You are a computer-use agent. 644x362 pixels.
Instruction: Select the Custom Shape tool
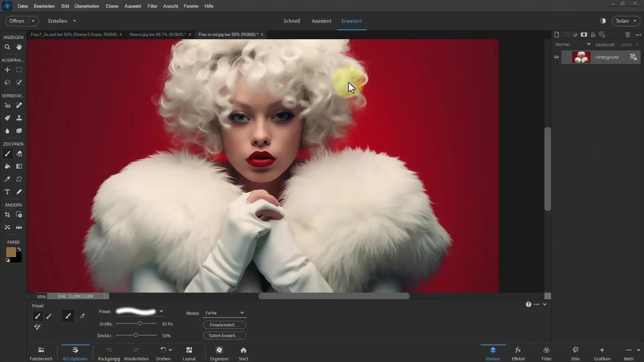19,179
